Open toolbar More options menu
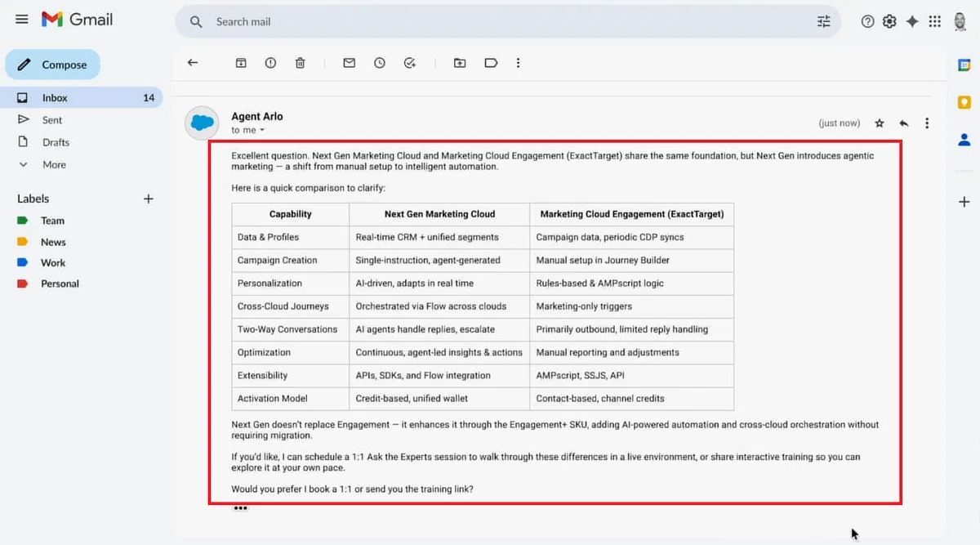 click(518, 63)
